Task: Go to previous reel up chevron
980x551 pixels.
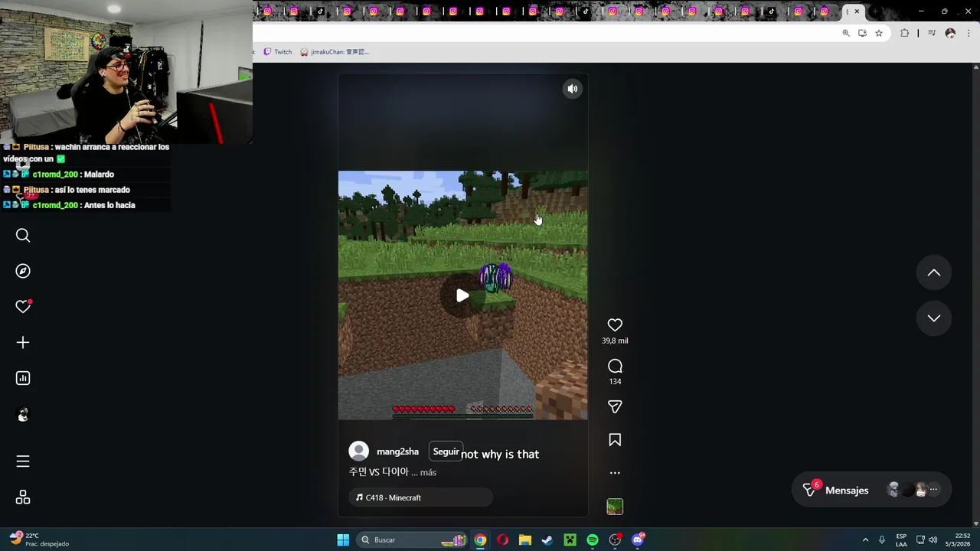Action: pyautogui.click(x=934, y=272)
